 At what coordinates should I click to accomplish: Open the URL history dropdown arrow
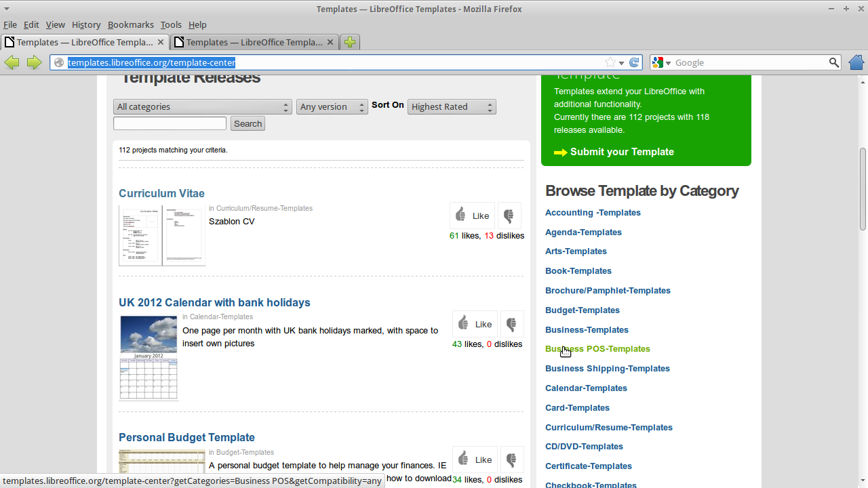tap(621, 62)
